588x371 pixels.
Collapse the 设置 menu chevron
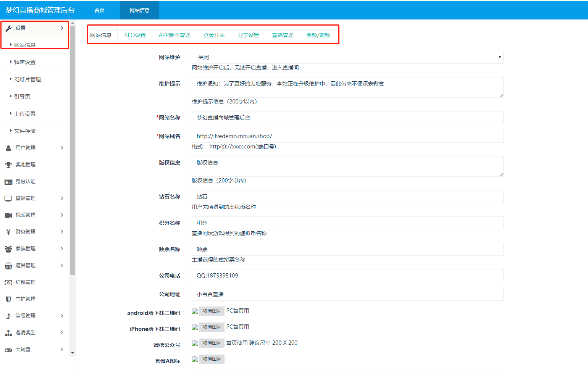(62, 28)
